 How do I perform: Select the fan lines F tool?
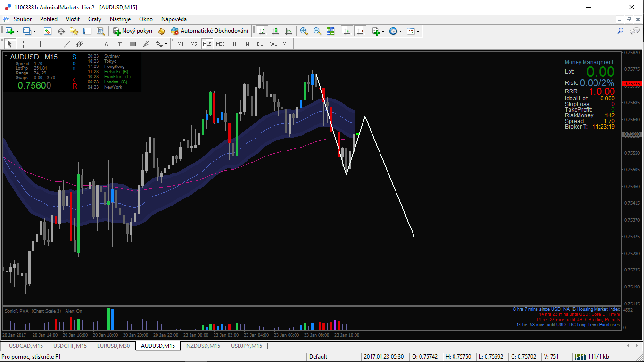(x=146, y=44)
